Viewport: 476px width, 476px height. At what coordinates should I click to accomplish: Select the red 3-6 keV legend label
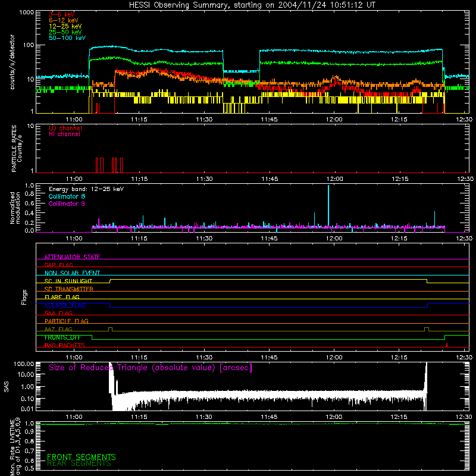tap(61, 14)
